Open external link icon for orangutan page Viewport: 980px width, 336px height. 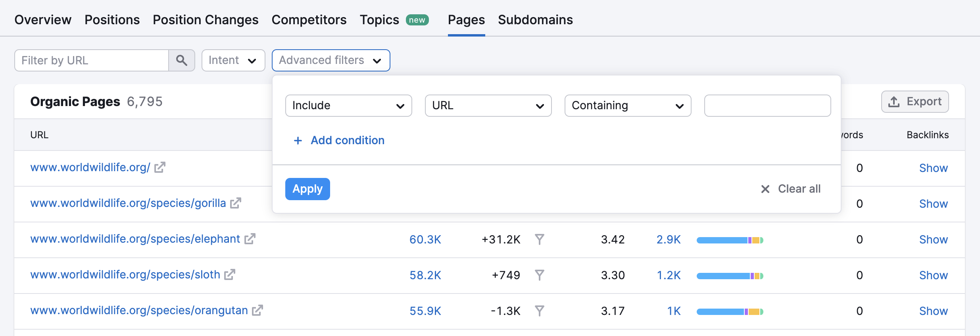click(257, 311)
